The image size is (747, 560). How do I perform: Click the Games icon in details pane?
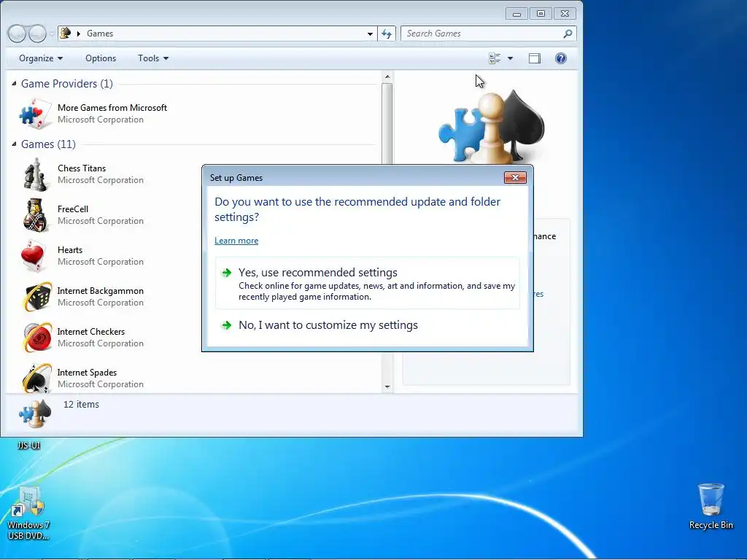35,413
